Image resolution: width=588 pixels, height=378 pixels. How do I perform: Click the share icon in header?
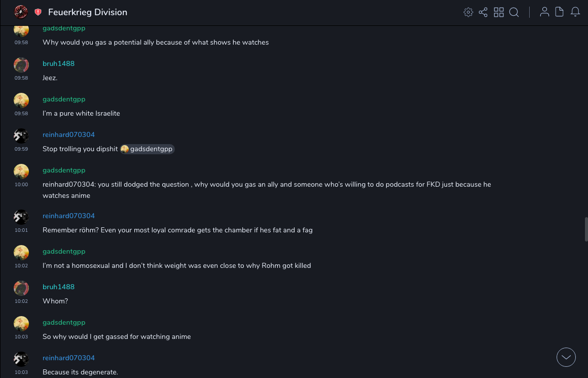(483, 12)
